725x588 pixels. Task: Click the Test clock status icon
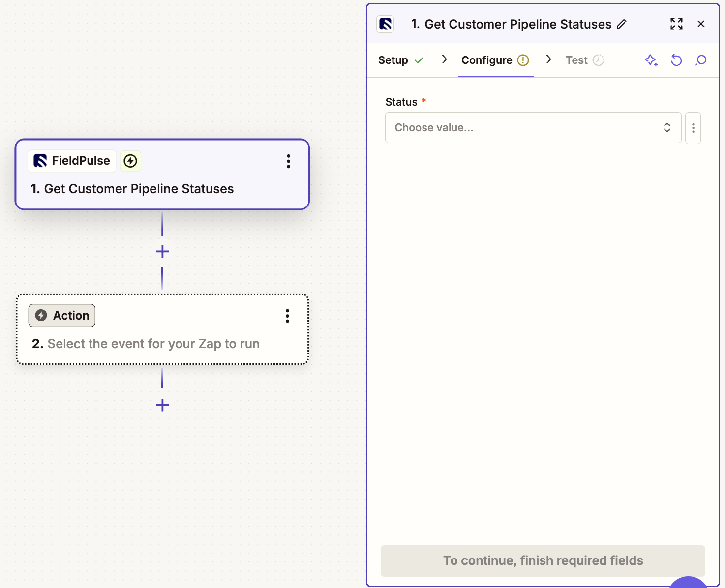tap(598, 60)
